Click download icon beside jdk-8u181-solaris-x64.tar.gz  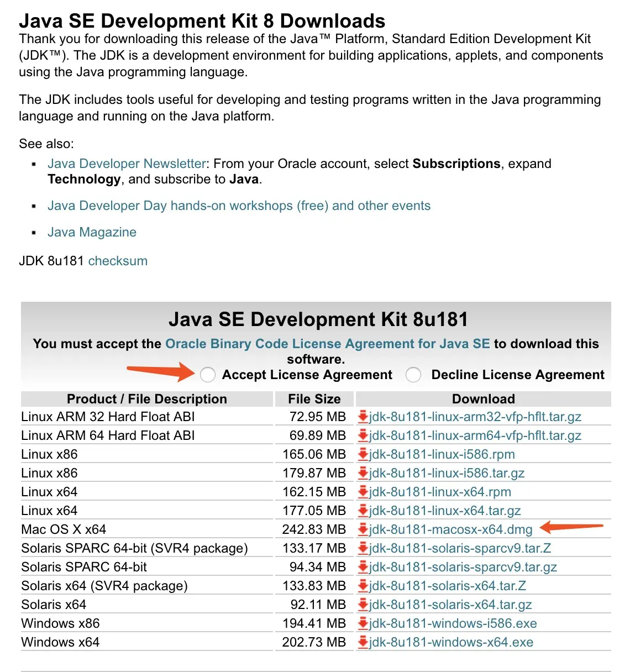pyautogui.click(x=363, y=605)
